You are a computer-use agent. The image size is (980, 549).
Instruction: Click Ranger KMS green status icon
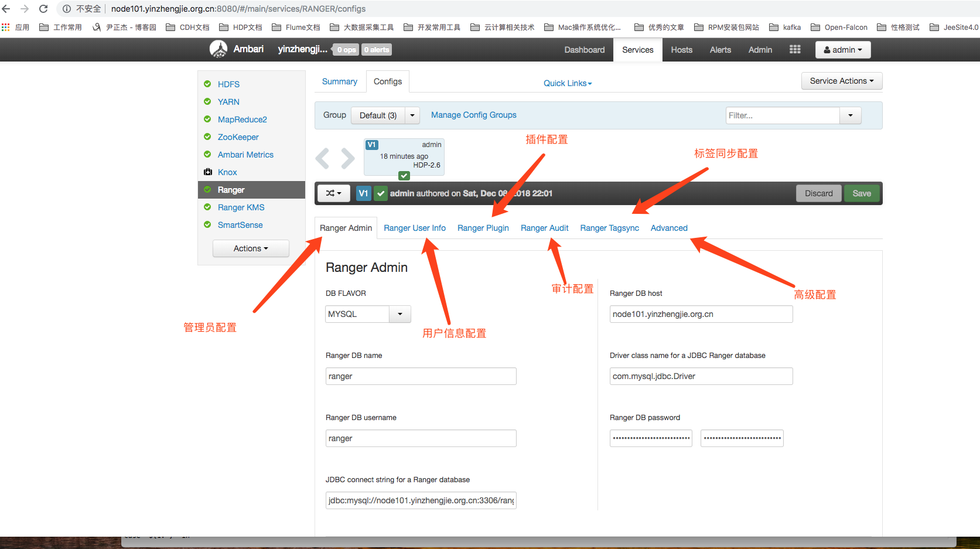pos(207,207)
